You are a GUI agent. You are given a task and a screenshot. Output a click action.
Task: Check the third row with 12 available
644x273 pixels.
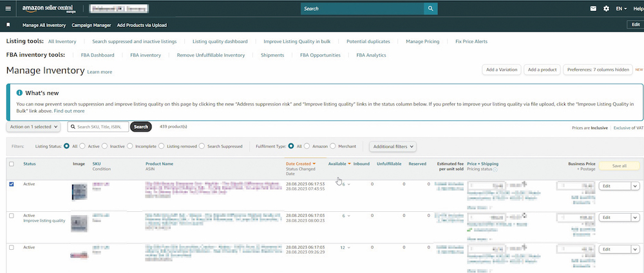pyautogui.click(x=12, y=247)
